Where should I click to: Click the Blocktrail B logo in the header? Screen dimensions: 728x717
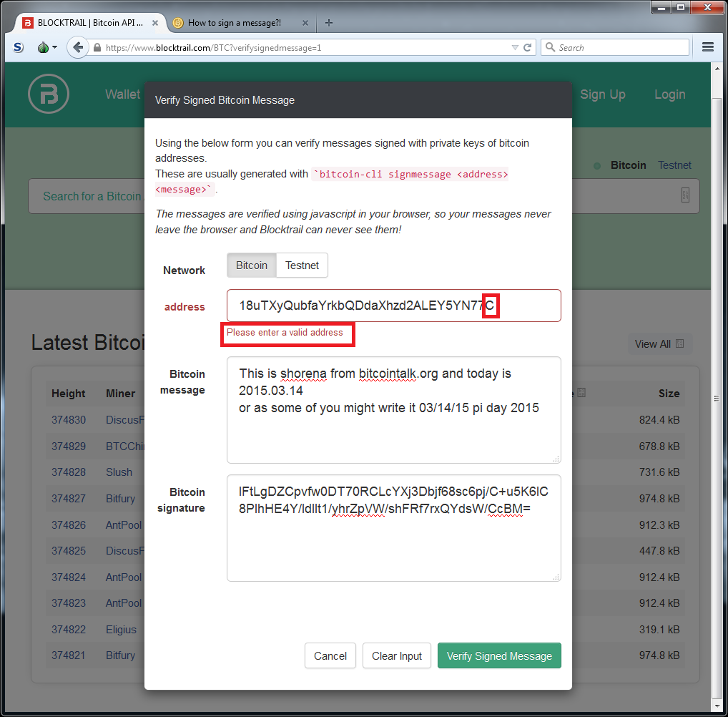(x=49, y=94)
